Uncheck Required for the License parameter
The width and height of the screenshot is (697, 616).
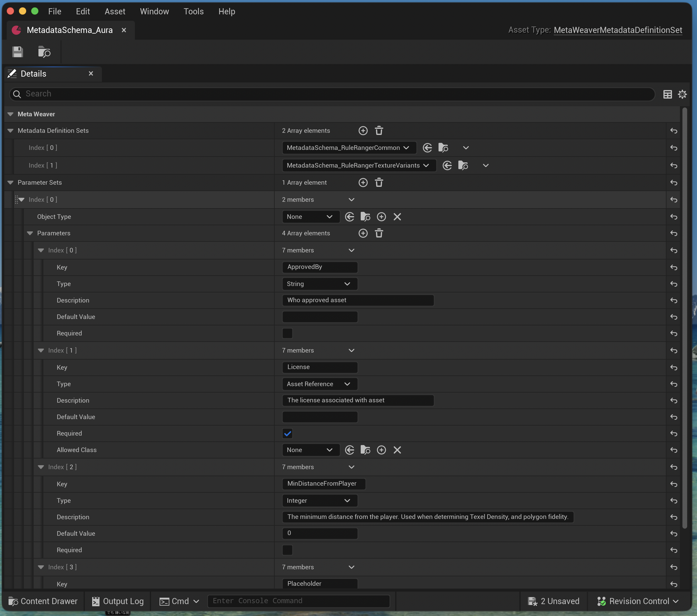pyautogui.click(x=287, y=433)
